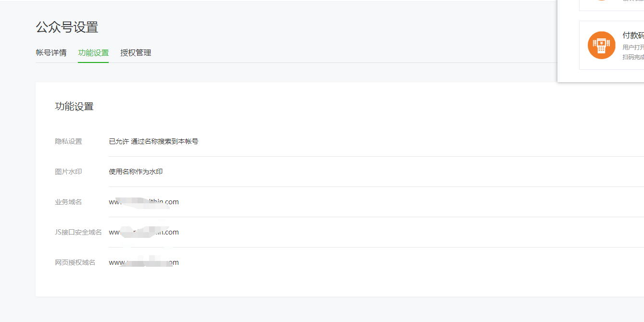The height and width of the screenshot is (322, 644).
Task: Click the JS接口安全域名 domain value
Action: pyautogui.click(x=144, y=232)
